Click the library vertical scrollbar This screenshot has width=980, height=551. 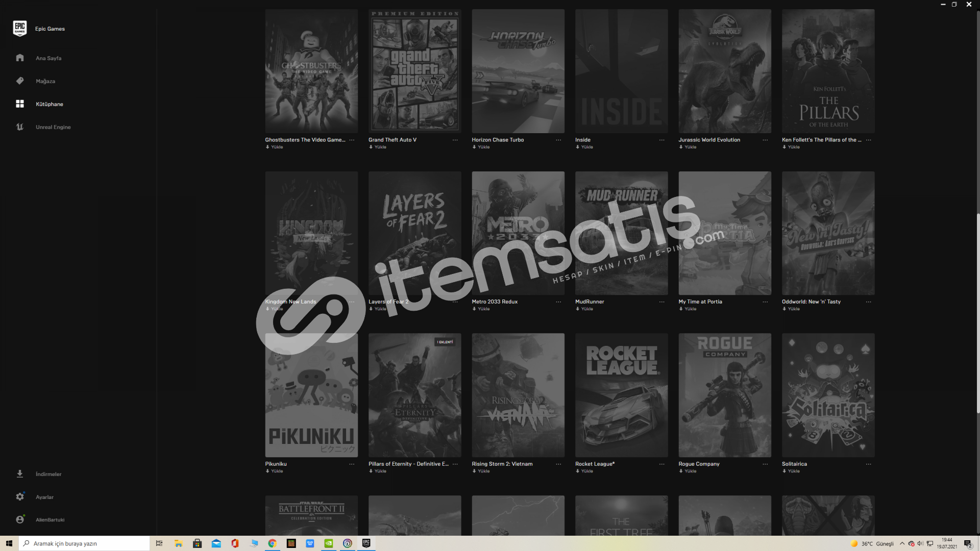tap(978, 314)
